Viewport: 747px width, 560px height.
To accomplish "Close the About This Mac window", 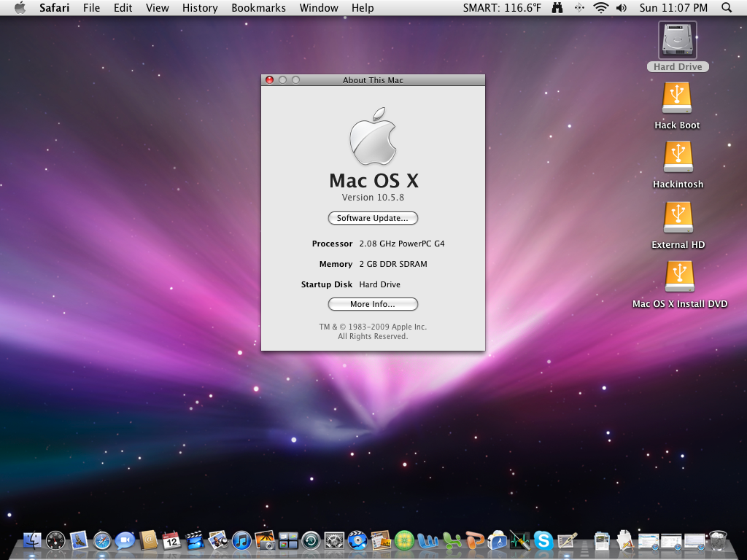I will tap(270, 80).
